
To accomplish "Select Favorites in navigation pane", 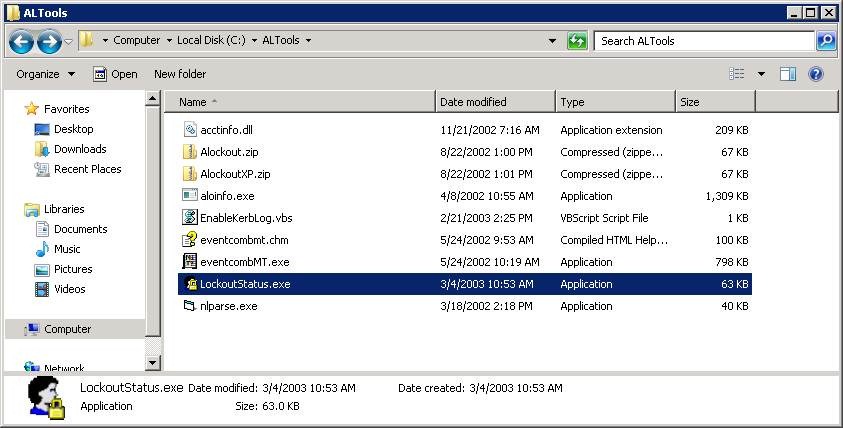I will [x=57, y=109].
